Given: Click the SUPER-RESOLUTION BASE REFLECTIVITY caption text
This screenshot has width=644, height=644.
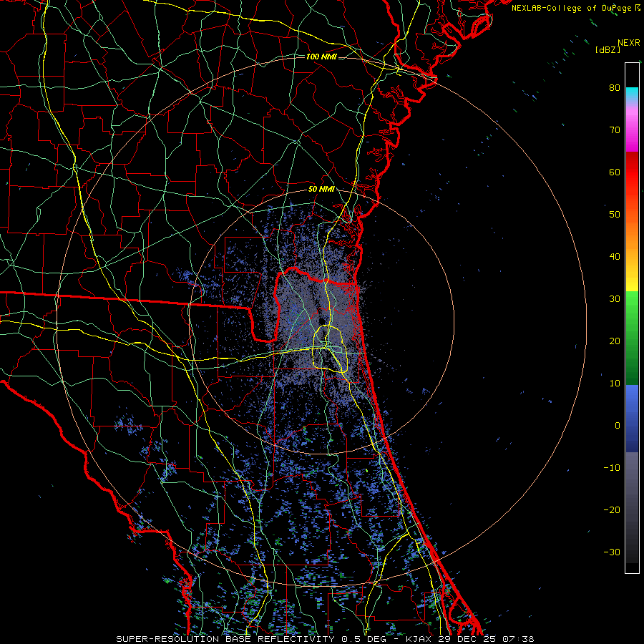Looking at the screenshot, I should (225, 639).
